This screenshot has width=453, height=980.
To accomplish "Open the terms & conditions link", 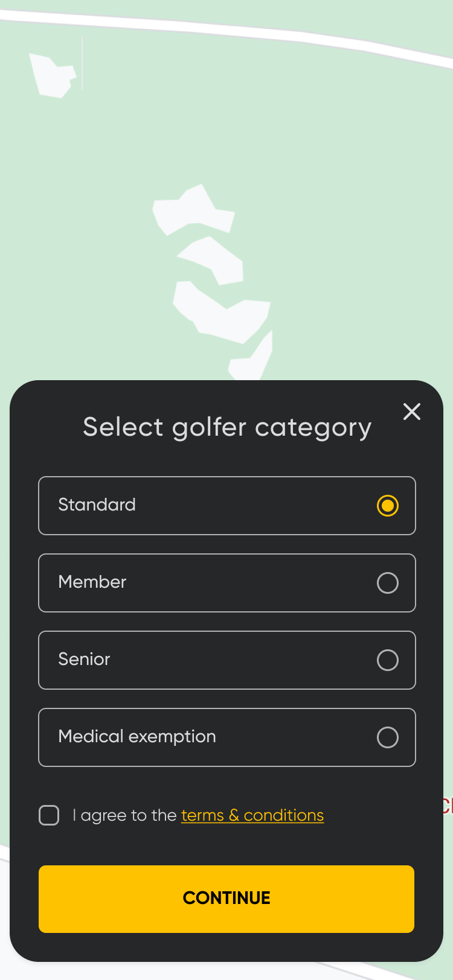I will [252, 815].
